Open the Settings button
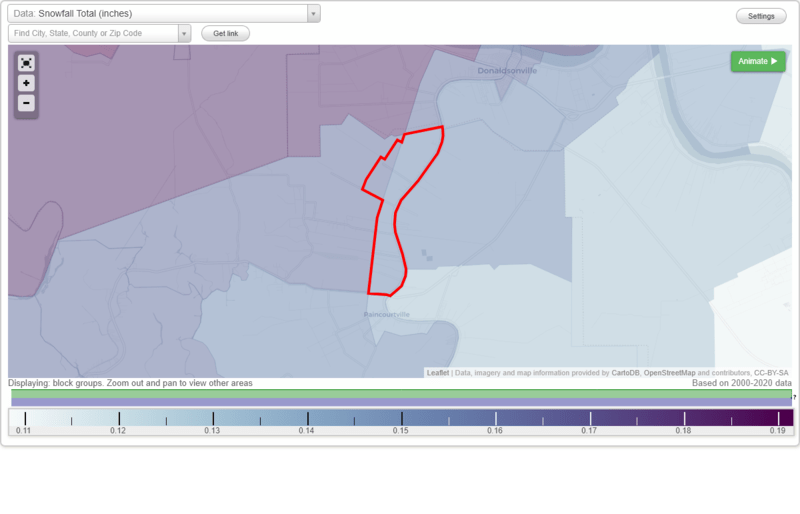The width and height of the screenshot is (800, 514). [x=761, y=16]
